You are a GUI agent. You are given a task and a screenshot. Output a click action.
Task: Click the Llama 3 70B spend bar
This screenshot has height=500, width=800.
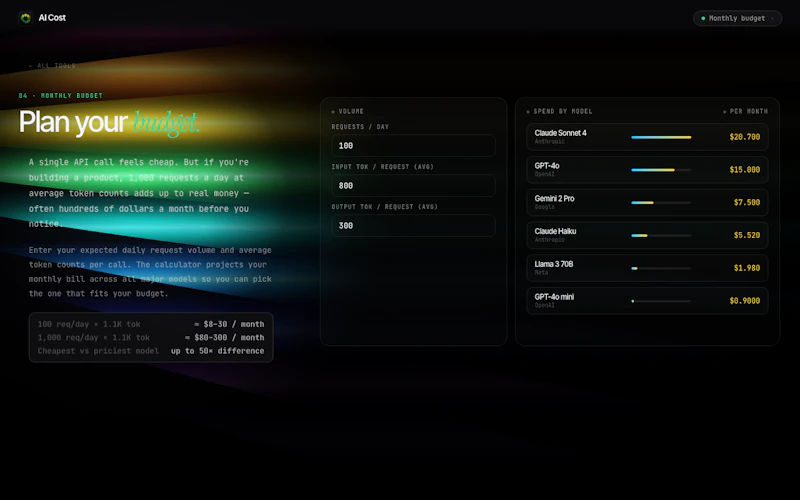click(661, 268)
